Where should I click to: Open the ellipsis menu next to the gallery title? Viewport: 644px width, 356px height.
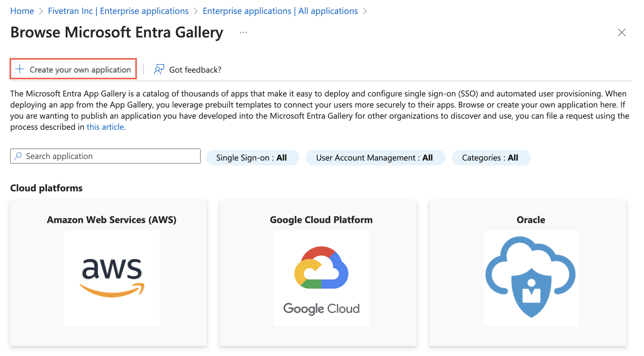(244, 32)
